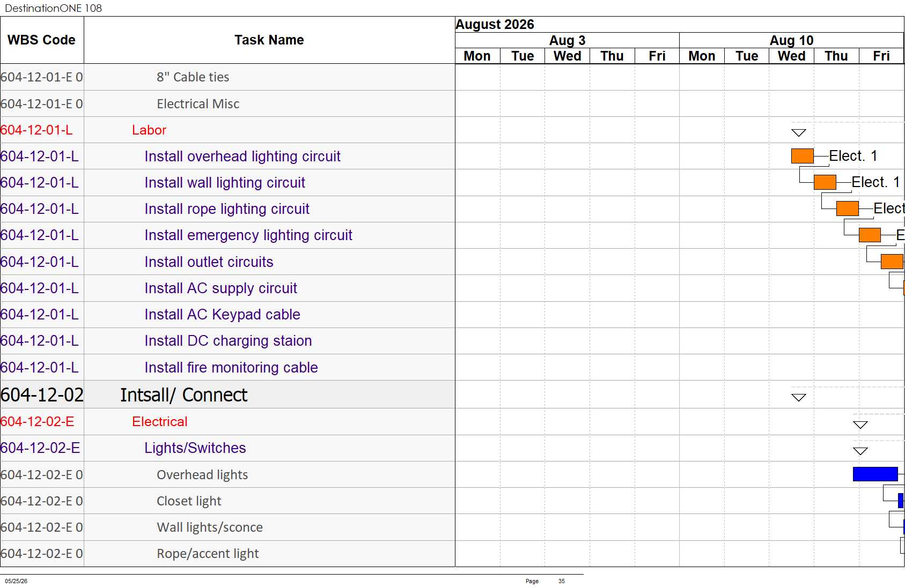Click the Elect. 1 label beside overhead lighting bar

pyautogui.click(x=853, y=156)
